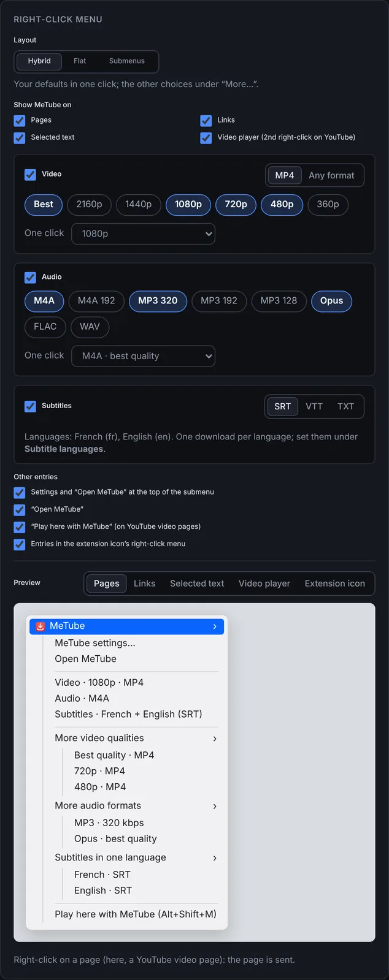Open the video One click 1080p dropdown
The height and width of the screenshot is (980, 389).
144,234
